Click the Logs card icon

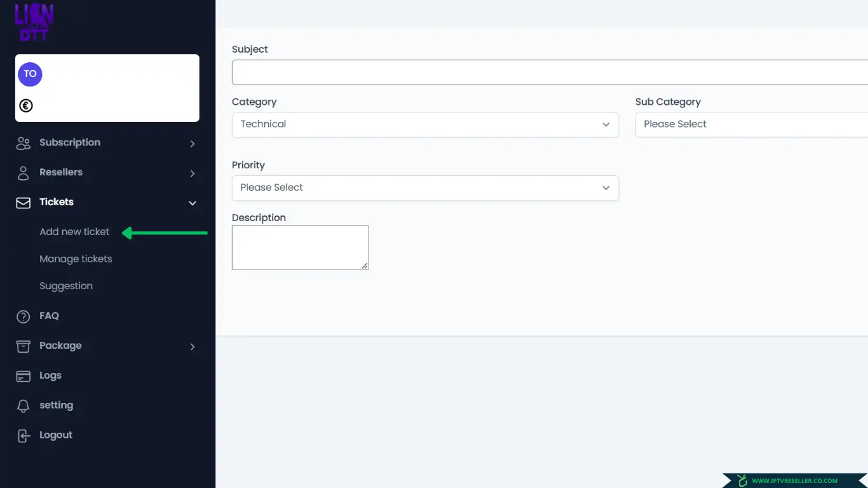[24, 376]
